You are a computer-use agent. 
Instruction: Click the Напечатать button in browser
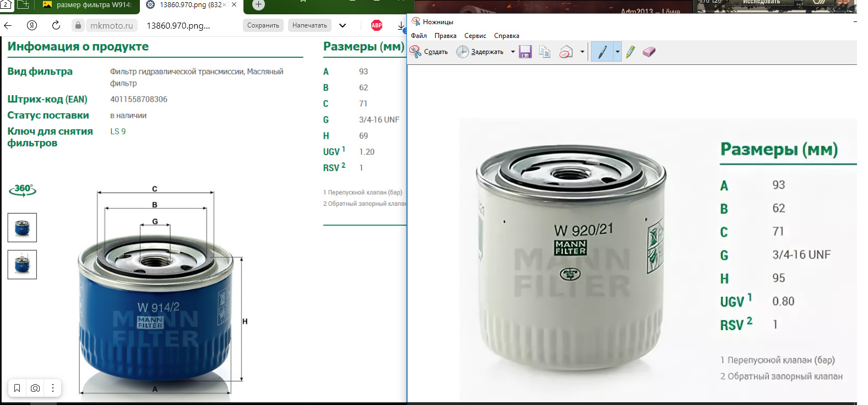point(310,25)
